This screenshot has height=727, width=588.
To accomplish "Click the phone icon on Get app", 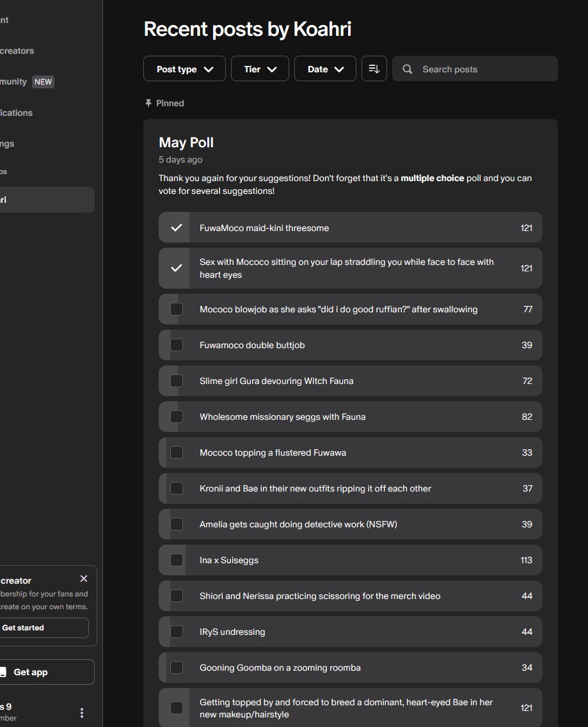I will 3,672.
